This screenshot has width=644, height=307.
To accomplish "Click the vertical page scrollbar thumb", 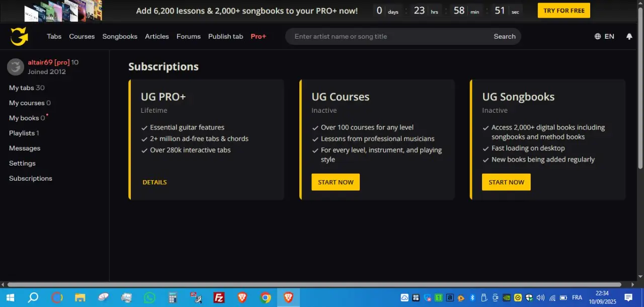I will (x=640, y=88).
